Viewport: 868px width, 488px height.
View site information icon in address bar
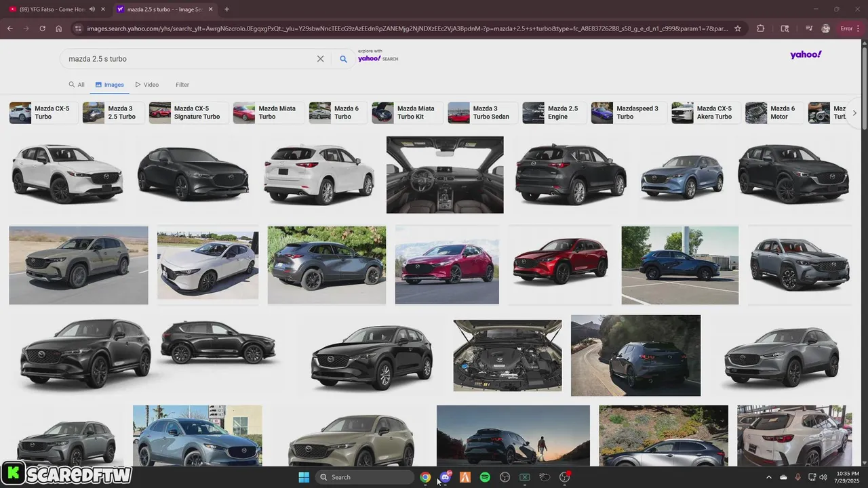point(78,28)
